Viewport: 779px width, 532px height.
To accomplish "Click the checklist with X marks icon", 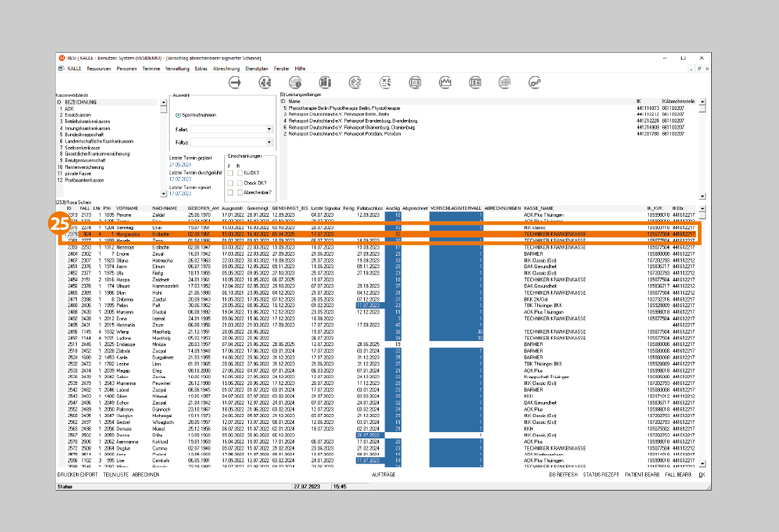I will (x=385, y=82).
